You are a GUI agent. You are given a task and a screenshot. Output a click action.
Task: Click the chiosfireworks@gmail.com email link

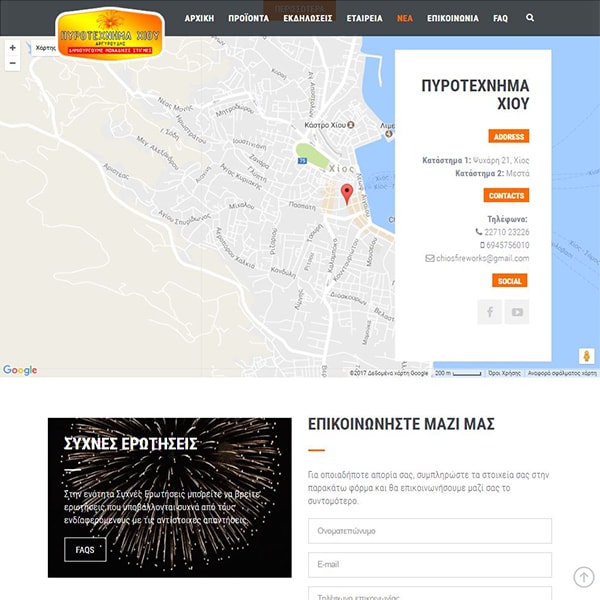click(482, 258)
